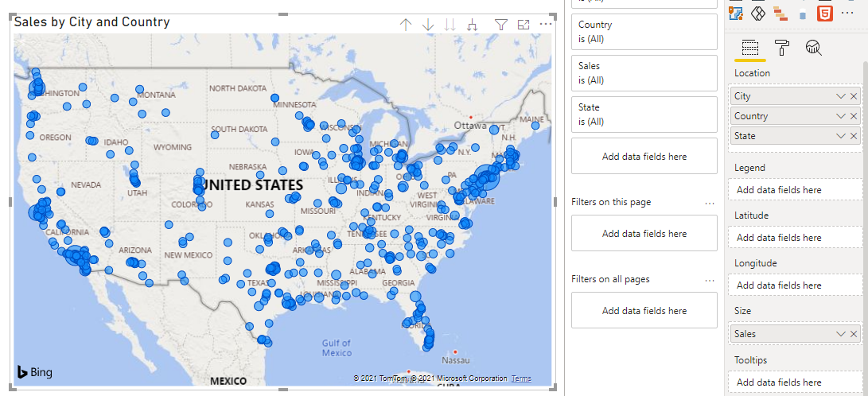Image resolution: width=868 pixels, height=396 pixels.
Task: Select Filters on this page drop zone
Action: point(644,234)
